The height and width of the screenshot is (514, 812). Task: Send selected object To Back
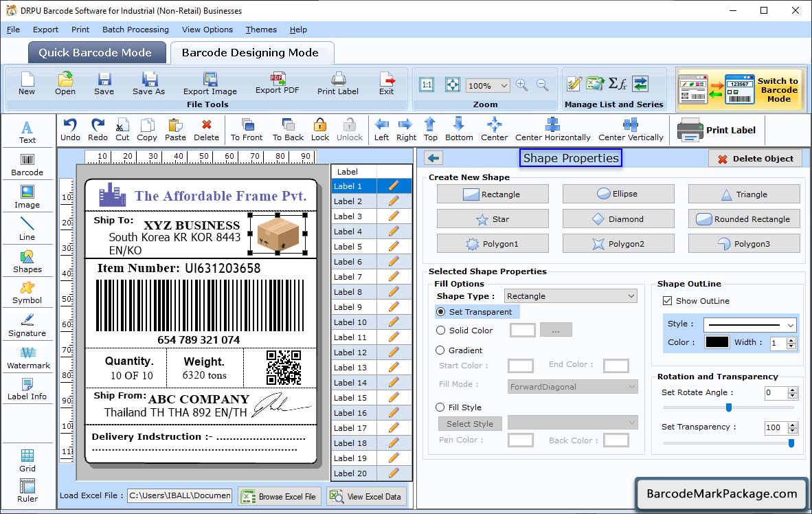coord(288,130)
